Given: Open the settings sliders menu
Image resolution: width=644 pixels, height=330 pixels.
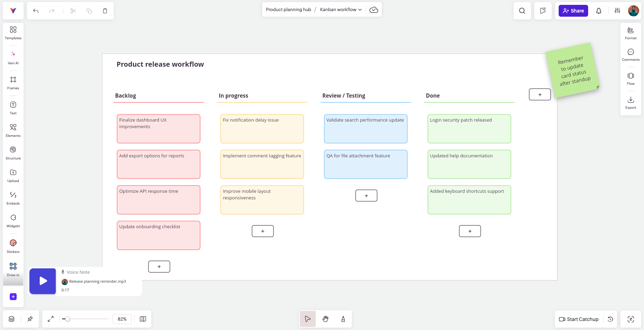Looking at the screenshot, I should (618, 11).
